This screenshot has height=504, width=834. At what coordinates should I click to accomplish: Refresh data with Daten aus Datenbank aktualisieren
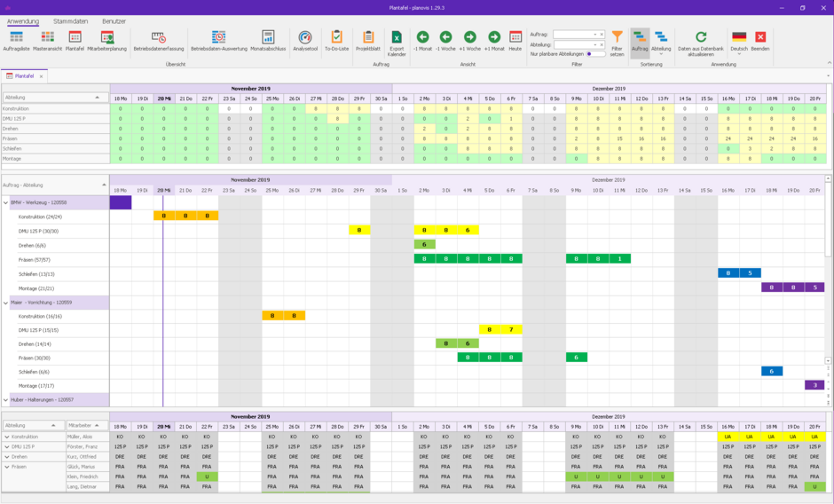point(700,40)
